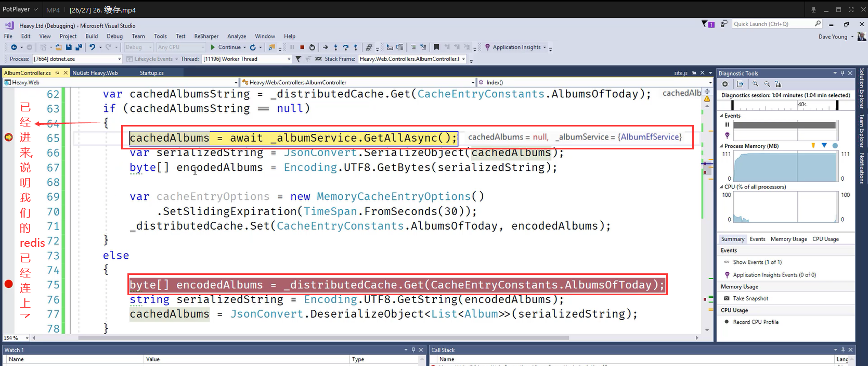Click the Take Snapshot link
Image resolution: width=868 pixels, height=366 pixels.
click(750, 298)
